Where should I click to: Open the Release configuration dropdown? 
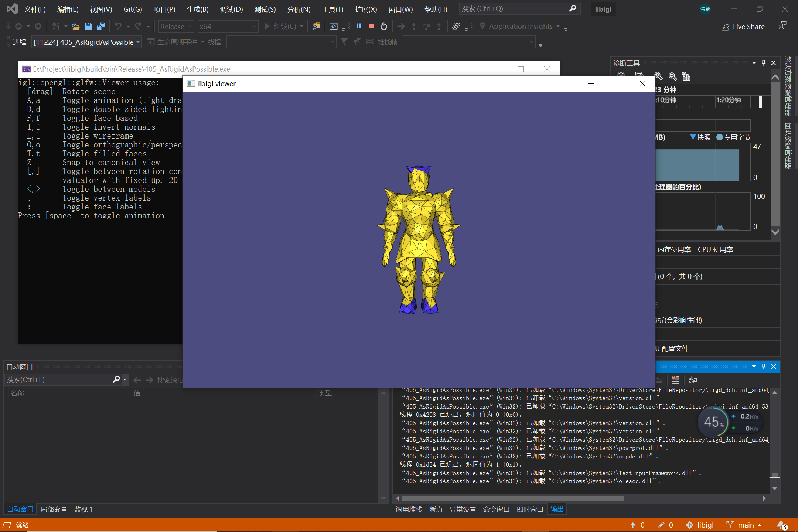tap(176, 27)
